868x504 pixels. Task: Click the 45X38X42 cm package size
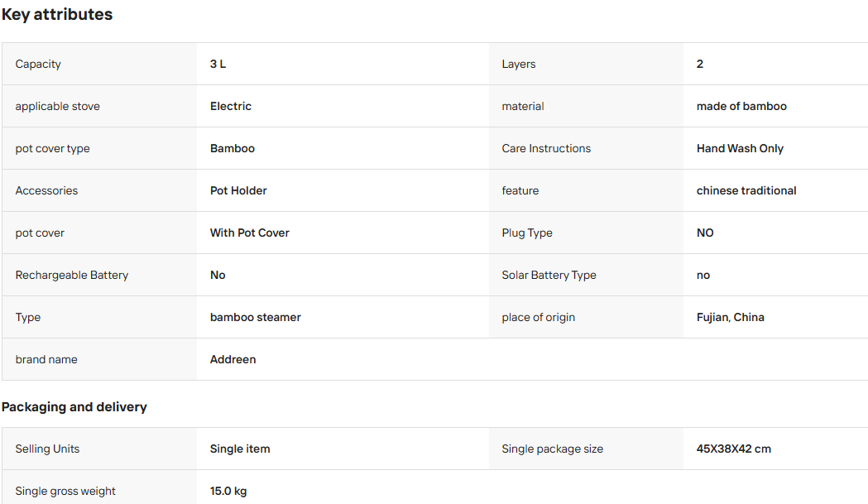[733, 449]
